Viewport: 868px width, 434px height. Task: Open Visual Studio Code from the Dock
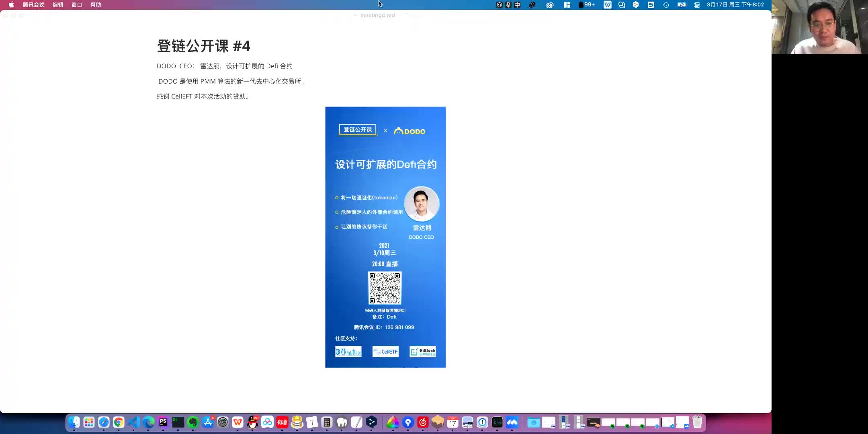[133, 422]
